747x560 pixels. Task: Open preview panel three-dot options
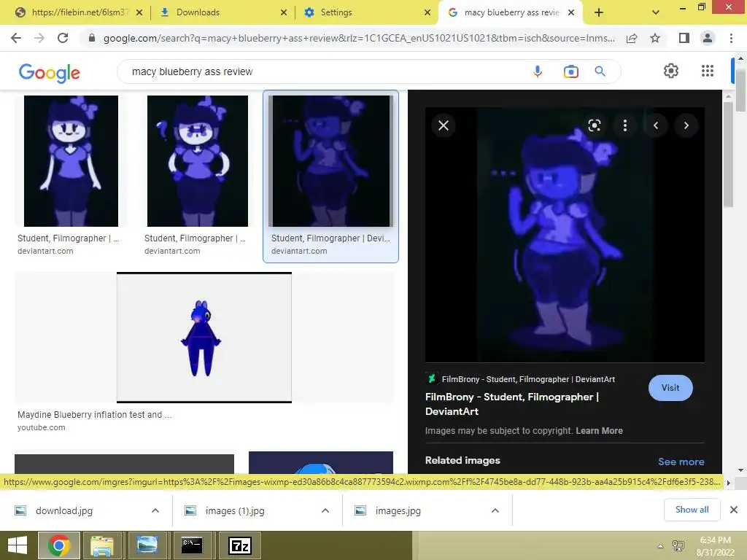point(625,125)
